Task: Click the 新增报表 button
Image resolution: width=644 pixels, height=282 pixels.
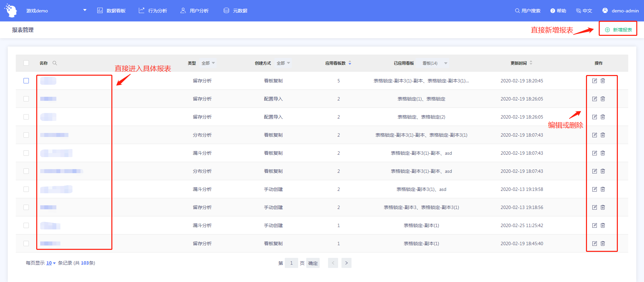Action: click(618, 30)
